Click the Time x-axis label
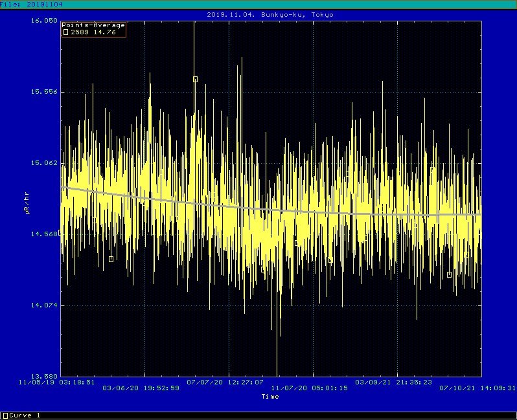 tap(270, 396)
